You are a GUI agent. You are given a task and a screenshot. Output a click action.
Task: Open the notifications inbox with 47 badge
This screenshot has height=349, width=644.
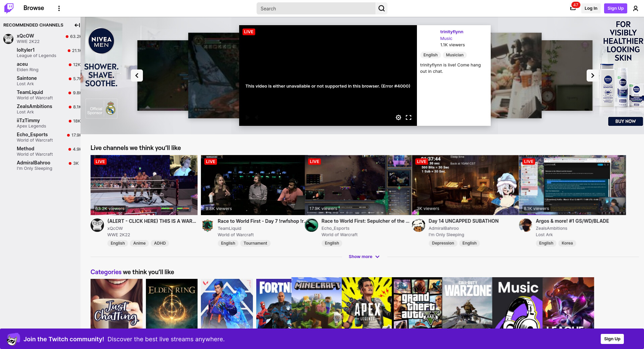(573, 8)
